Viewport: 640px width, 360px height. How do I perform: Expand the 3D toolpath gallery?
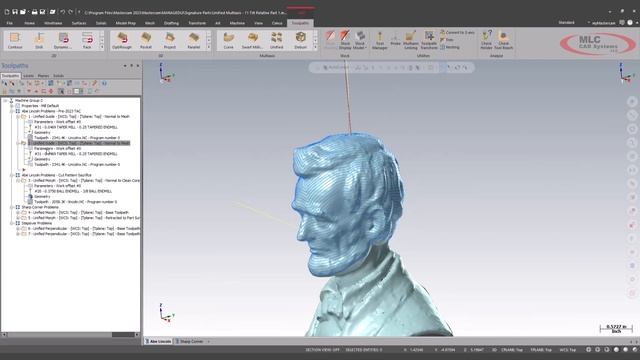click(209, 47)
